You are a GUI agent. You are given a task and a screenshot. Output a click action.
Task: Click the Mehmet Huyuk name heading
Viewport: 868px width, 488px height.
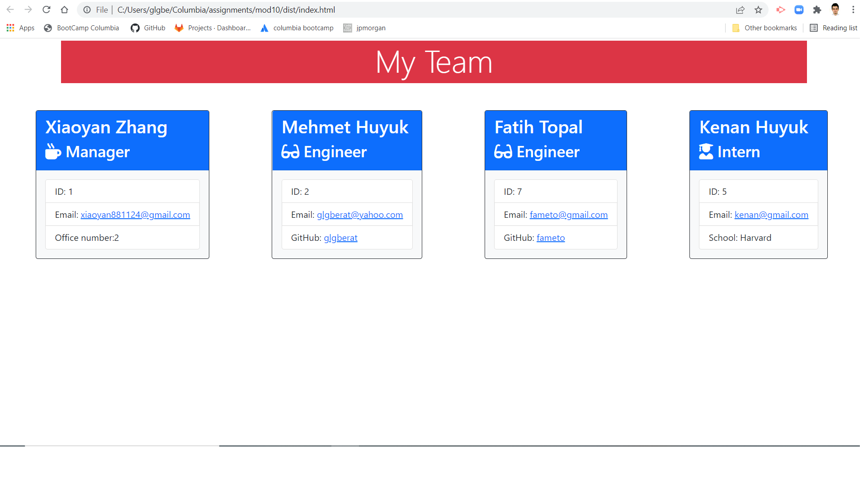pos(345,128)
